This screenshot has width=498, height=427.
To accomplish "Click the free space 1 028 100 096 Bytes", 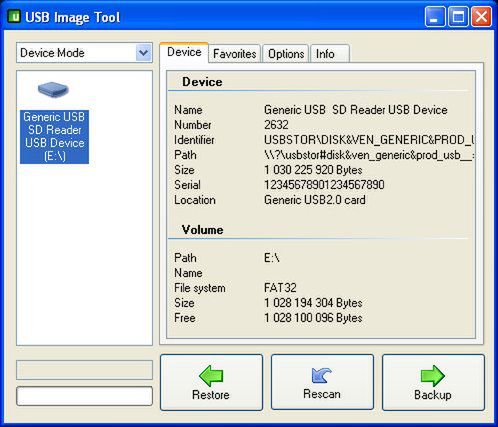I will (x=313, y=318).
